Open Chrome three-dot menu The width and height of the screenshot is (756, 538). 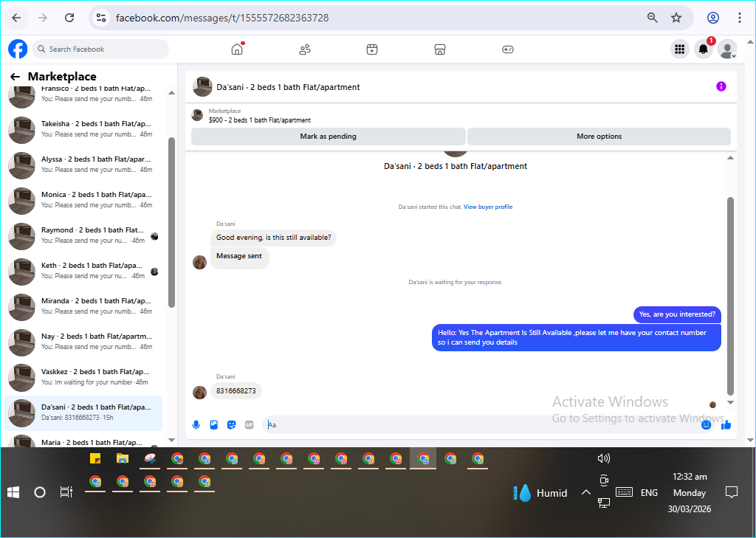coord(740,18)
